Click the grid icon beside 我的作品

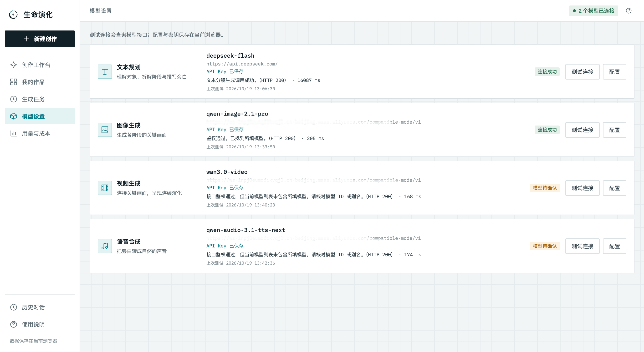pos(14,82)
